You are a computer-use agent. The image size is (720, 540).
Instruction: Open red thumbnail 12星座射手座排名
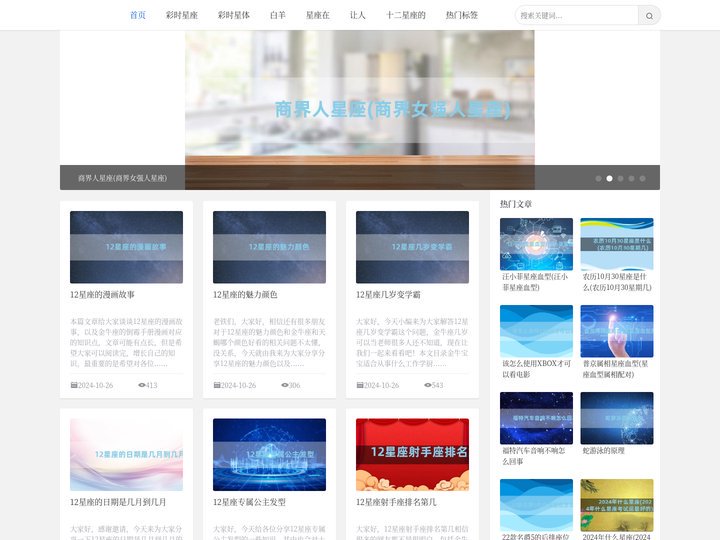[412, 455]
